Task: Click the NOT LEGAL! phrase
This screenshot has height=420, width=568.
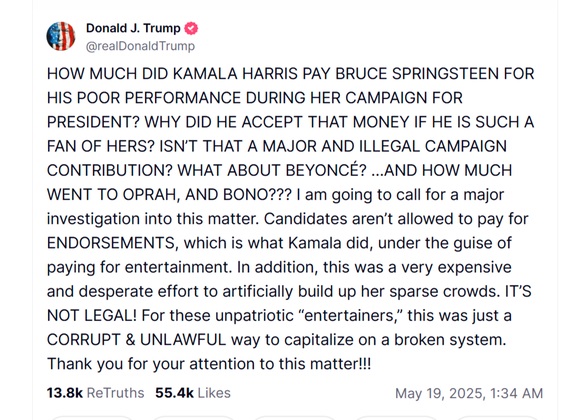Action: pyautogui.click(x=92, y=315)
